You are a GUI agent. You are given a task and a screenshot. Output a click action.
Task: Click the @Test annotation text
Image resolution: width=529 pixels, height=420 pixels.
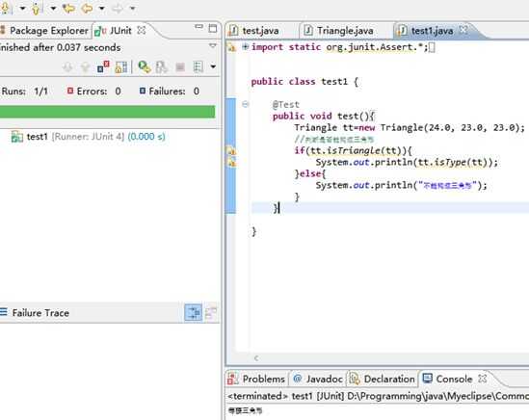286,105
